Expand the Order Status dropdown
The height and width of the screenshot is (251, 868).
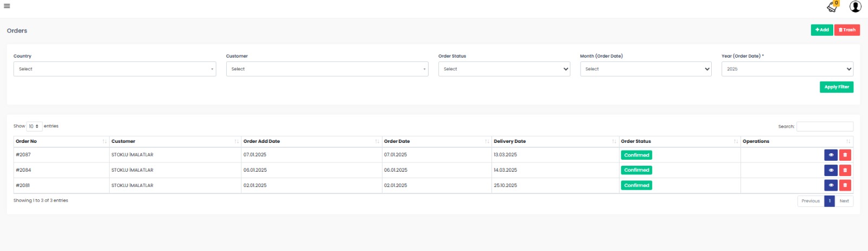(504, 69)
